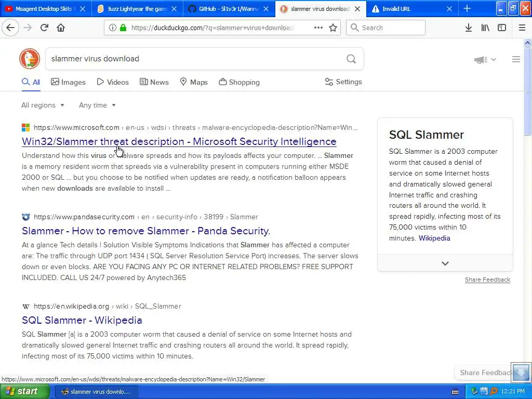Reload the current page
The image size is (532, 399).
pyautogui.click(x=44, y=28)
